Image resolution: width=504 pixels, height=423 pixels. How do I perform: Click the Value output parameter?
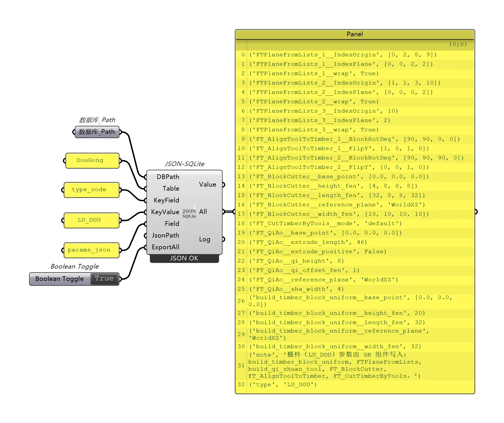207,185
